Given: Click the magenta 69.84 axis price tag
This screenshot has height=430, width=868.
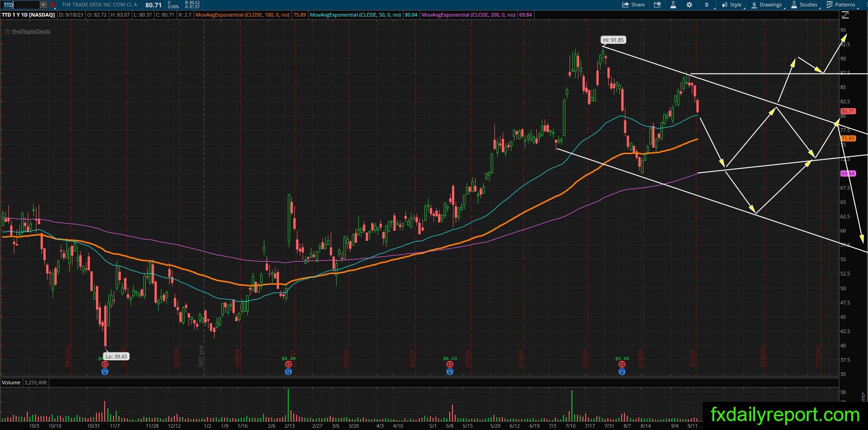Looking at the screenshot, I should click(x=848, y=173).
